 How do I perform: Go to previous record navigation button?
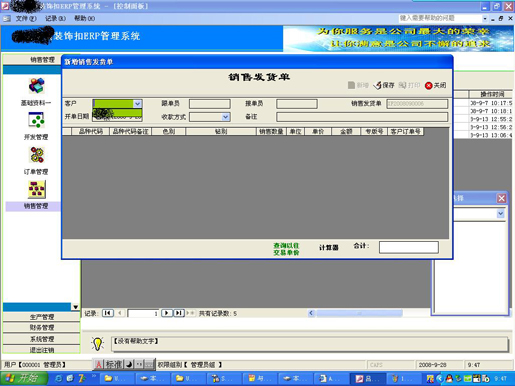(120, 313)
